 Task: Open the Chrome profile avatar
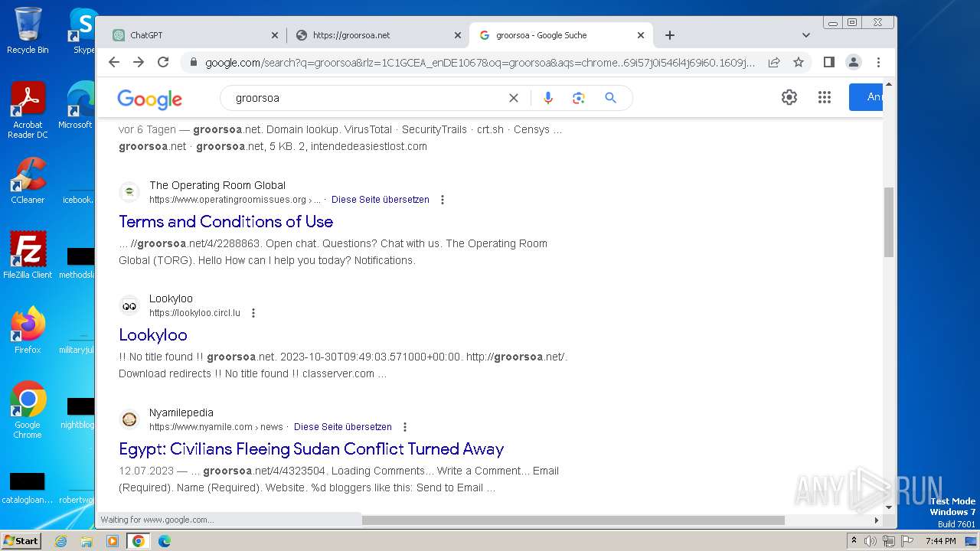click(x=854, y=62)
